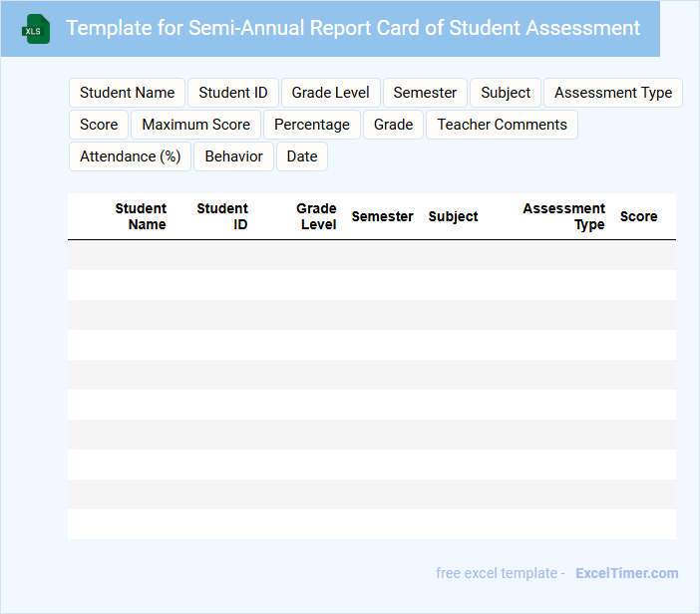Select the Assessment Type tag
Screen dimensions: 700x614
pos(613,93)
